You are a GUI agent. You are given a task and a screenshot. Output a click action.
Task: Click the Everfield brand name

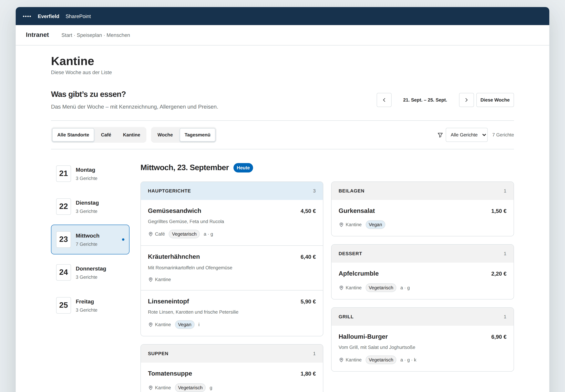(x=48, y=16)
